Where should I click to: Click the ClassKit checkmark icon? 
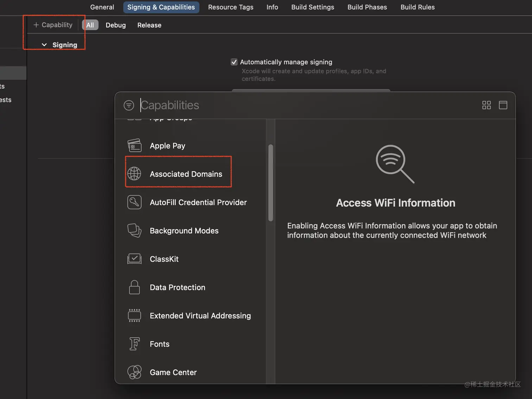pyautogui.click(x=134, y=259)
